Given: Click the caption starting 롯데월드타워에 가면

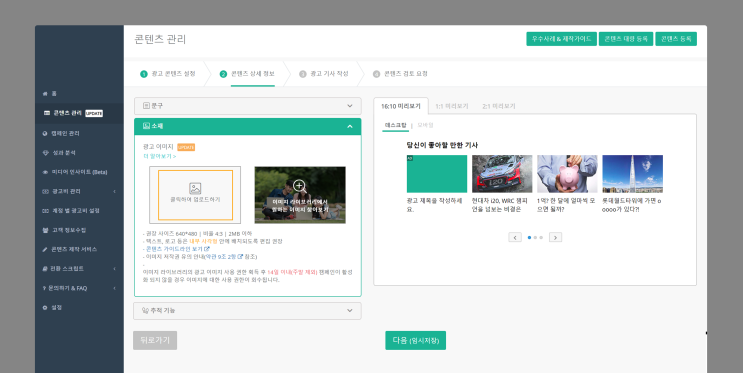Looking at the screenshot, I should [x=632, y=205].
